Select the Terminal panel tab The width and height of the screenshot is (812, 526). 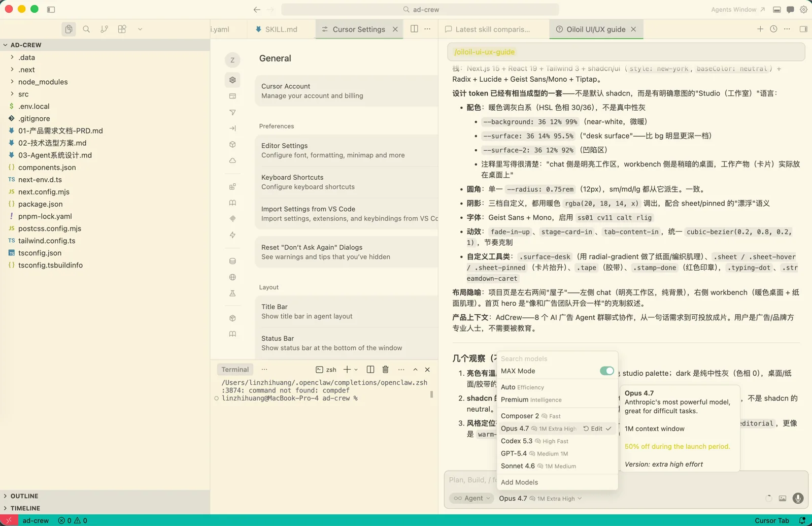pos(235,369)
